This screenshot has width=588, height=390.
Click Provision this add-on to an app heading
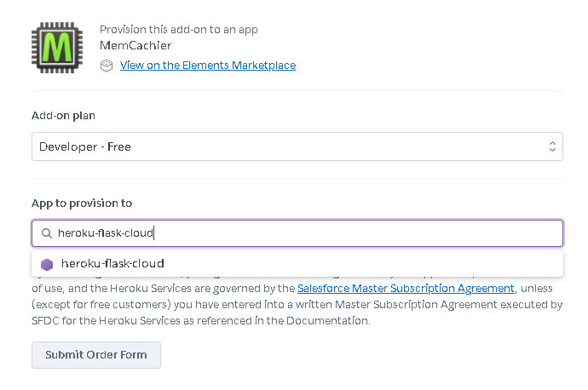(179, 29)
